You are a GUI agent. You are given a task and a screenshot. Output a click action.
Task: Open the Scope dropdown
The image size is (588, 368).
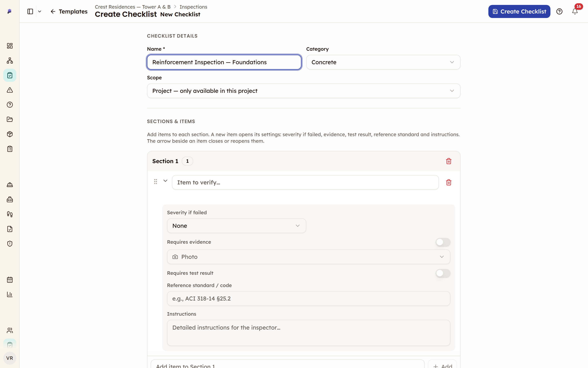pos(303,91)
